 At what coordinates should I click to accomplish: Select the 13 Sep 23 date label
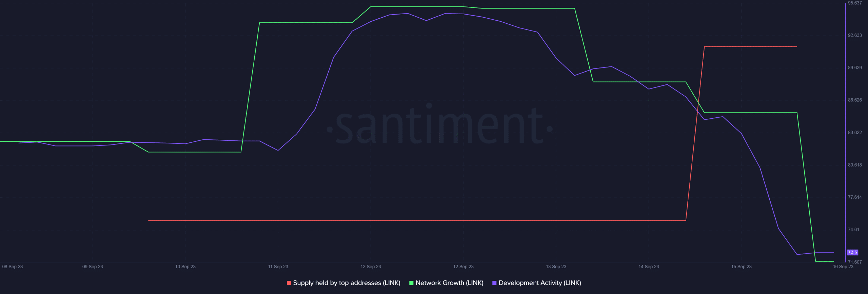(556, 267)
